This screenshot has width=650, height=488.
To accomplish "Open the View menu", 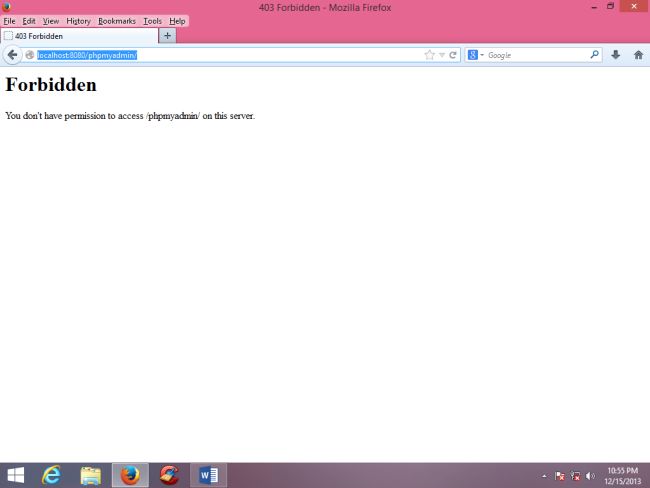I will click(x=51, y=21).
